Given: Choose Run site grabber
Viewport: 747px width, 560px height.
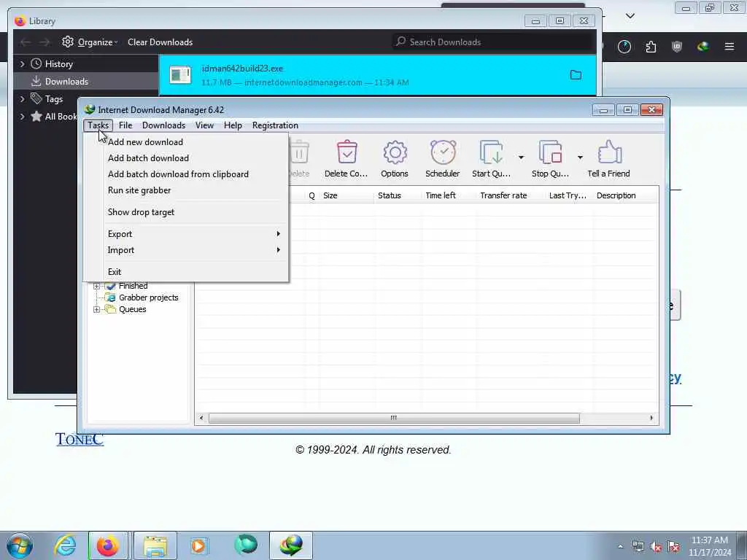Looking at the screenshot, I should [x=195, y=190].
